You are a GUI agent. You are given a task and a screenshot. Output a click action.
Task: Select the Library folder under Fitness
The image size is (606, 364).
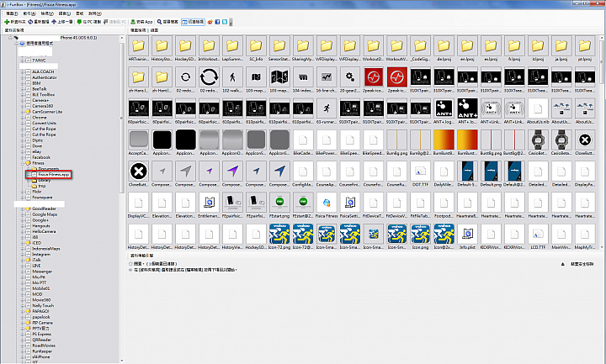45,180
